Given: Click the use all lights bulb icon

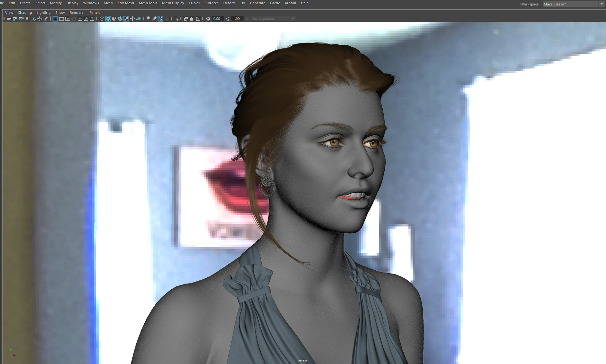Looking at the screenshot, I should 132,19.
